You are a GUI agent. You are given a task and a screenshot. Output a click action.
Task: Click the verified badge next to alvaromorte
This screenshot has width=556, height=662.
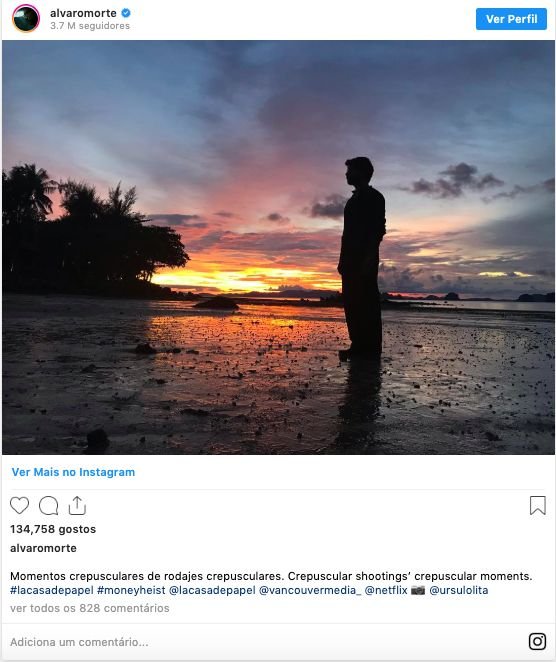coord(126,13)
